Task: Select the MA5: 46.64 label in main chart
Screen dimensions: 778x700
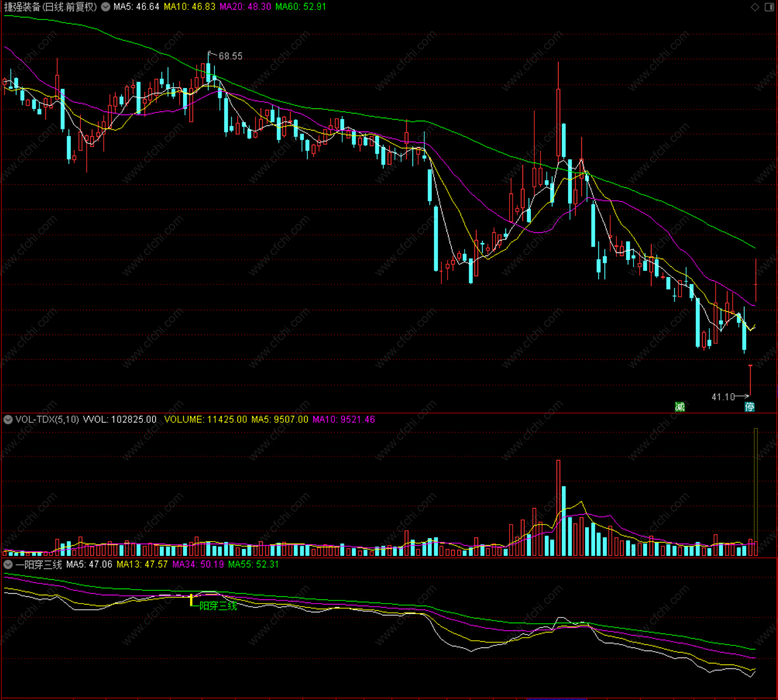Action: (136, 7)
